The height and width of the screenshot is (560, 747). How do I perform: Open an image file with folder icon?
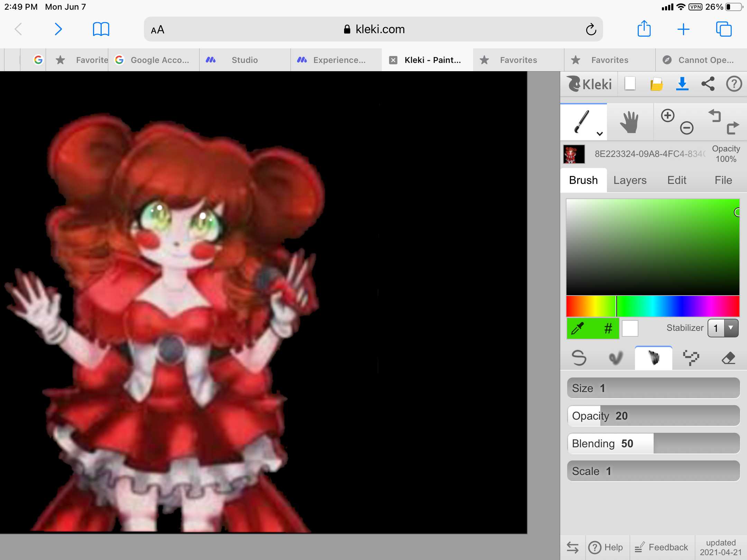point(656,84)
